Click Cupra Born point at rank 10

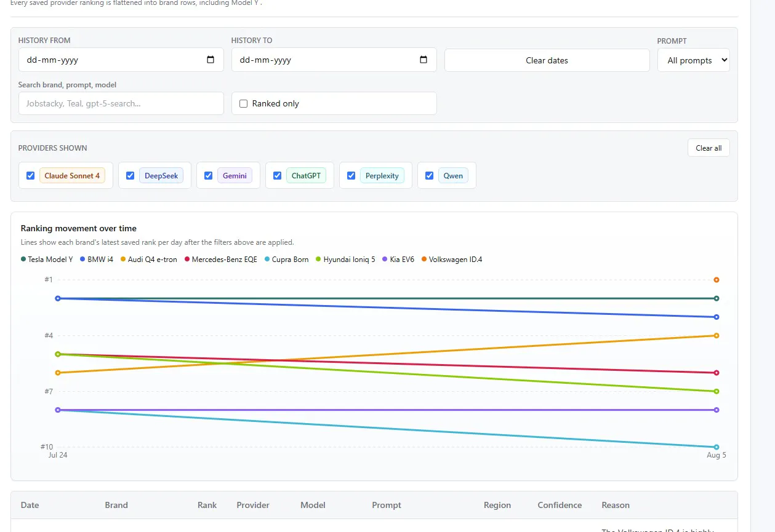coord(717,447)
